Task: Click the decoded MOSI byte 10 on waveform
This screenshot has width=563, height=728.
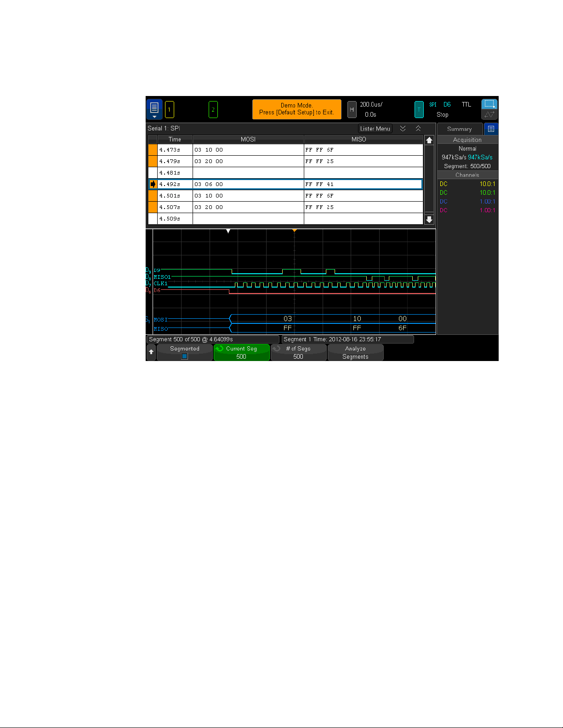Action: click(x=357, y=319)
